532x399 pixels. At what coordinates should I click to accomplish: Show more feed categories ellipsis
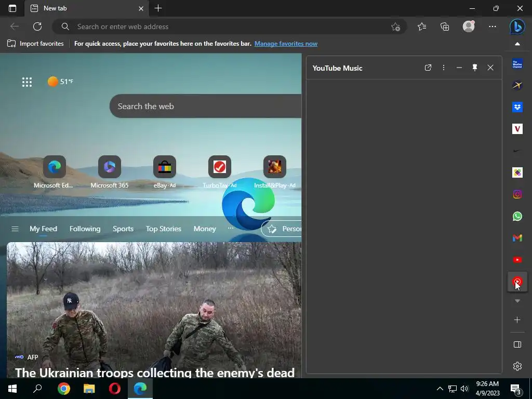(230, 228)
